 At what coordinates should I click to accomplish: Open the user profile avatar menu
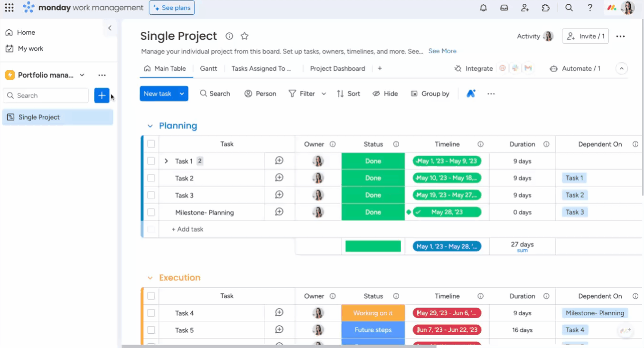pos(627,8)
